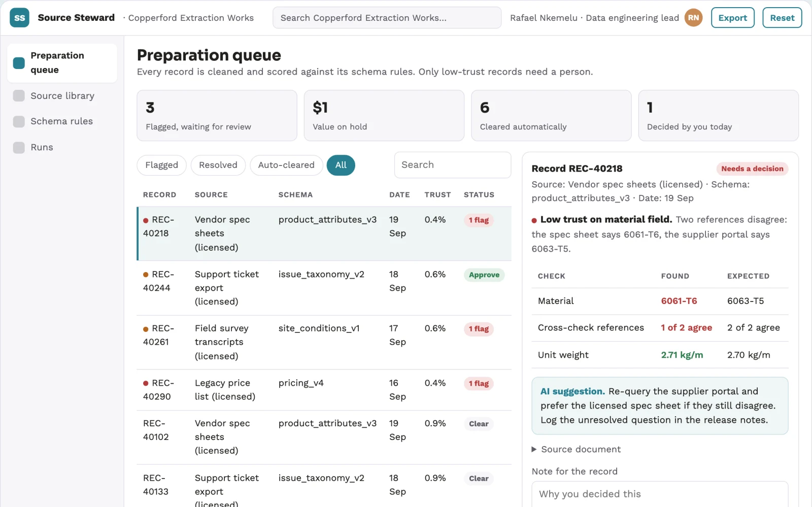Image resolution: width=812 pixels, height=507 pixels.
Task: Click the DATE column header
Action: coord(399,195)
